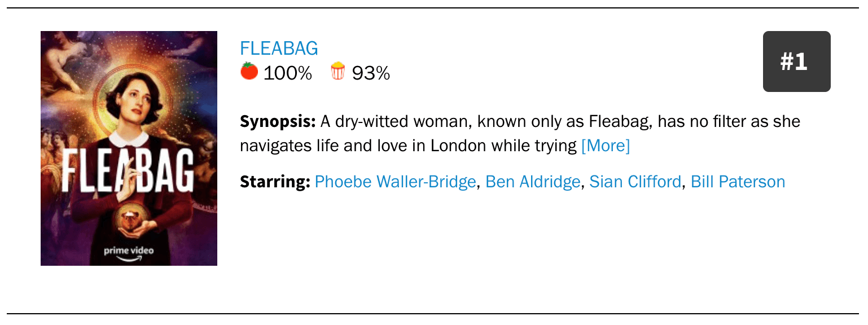The width and height of the screenshot is (868, 325).
Task: Open the FLEABAG title link
Action: [279, 49]
